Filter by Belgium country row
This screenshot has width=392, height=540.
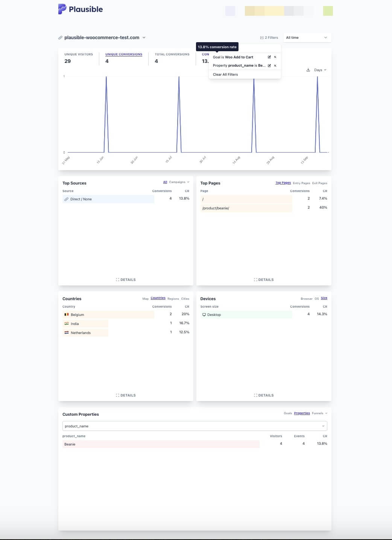pos(77,315)
